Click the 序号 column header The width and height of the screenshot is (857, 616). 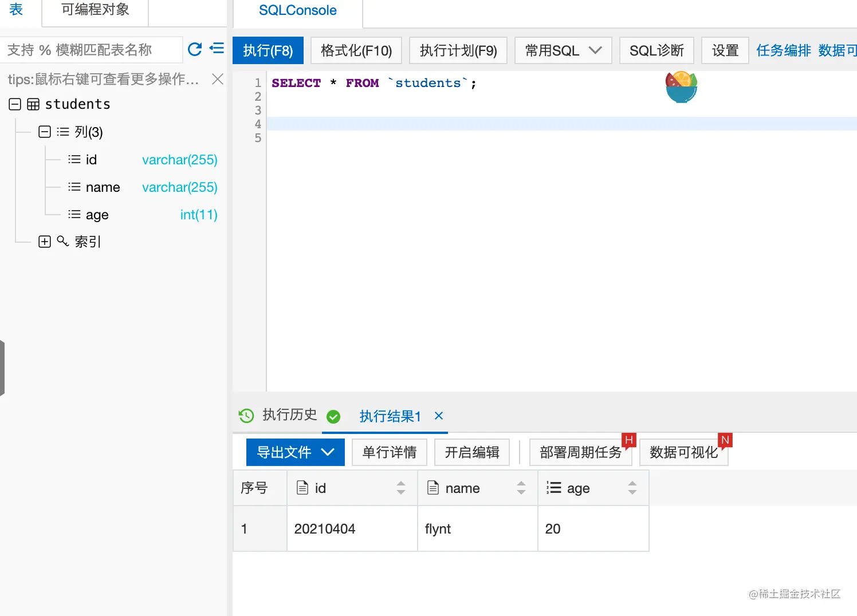260,488
